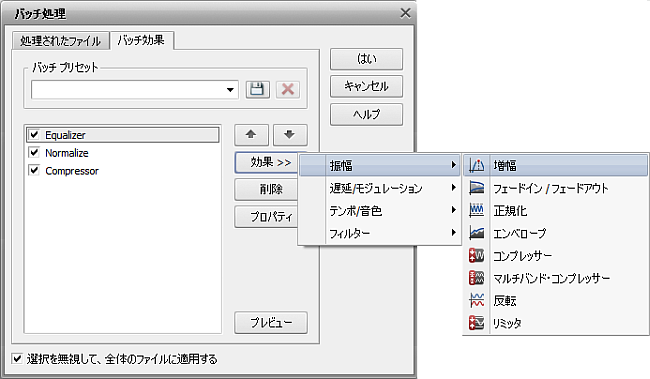This screenshot has width=650, height=379.
Task: Switch to the 処理されたファイル tab
Action: pos(61,41)
